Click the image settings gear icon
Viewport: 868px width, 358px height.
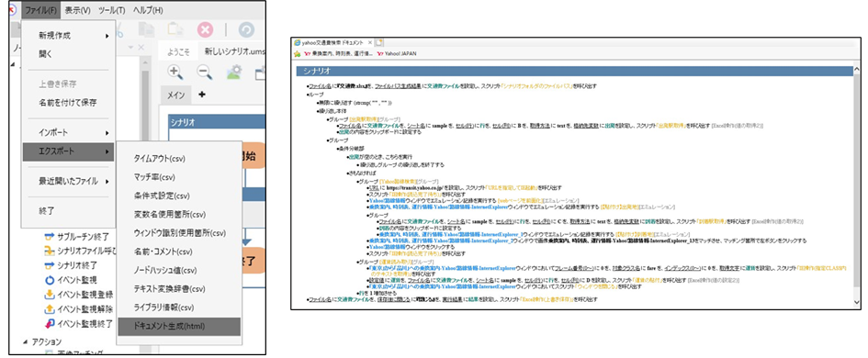tap(235, 72)
